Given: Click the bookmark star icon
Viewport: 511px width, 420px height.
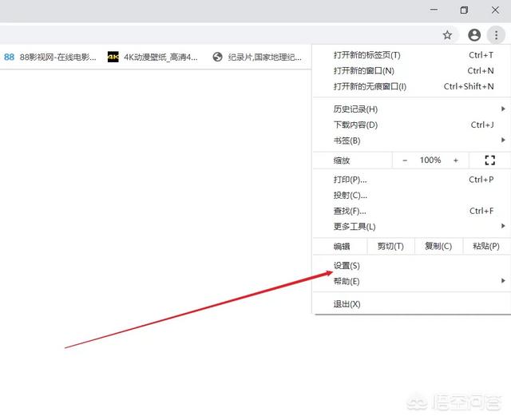Looking at the screenshot, I should pos(448,35).
